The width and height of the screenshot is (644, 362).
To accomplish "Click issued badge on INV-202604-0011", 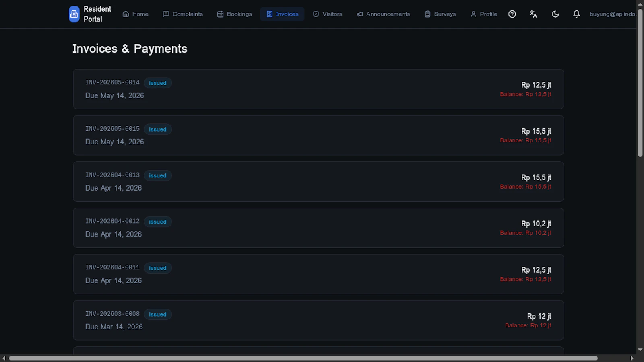I will pyautogui.click(x=158, y=268).
